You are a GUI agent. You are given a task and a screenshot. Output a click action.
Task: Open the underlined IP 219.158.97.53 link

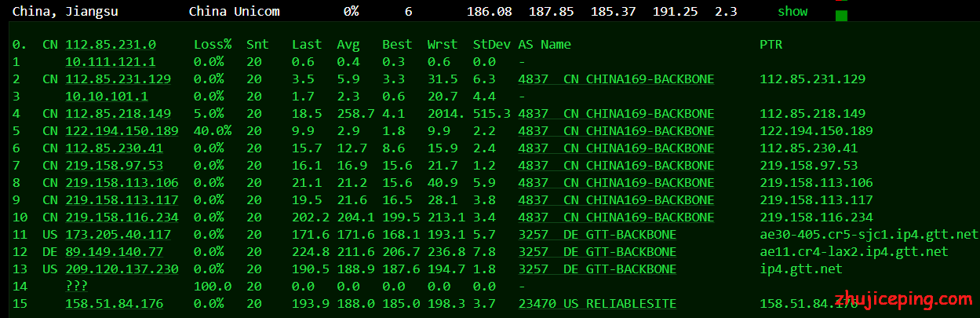(115, 166)
